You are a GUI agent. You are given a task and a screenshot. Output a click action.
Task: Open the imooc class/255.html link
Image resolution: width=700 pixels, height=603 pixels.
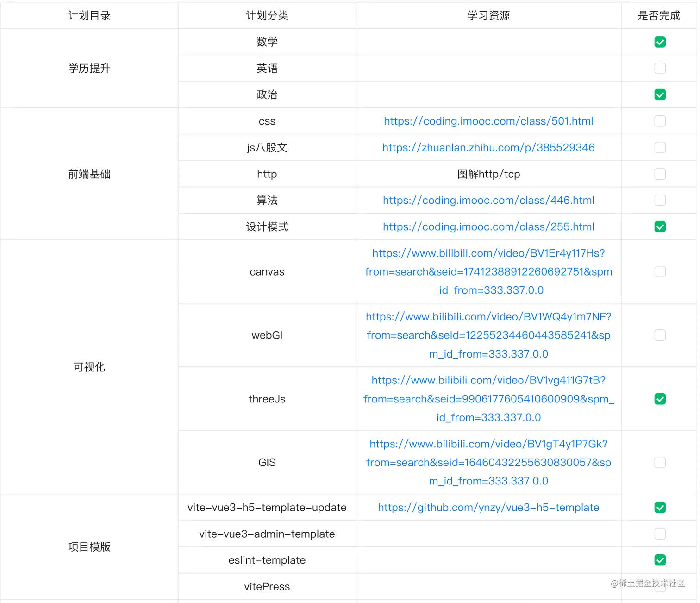tap(488, 227)
